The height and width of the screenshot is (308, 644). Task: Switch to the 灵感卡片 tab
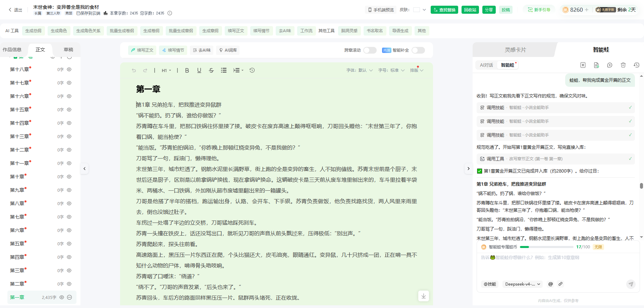(516, 50)
